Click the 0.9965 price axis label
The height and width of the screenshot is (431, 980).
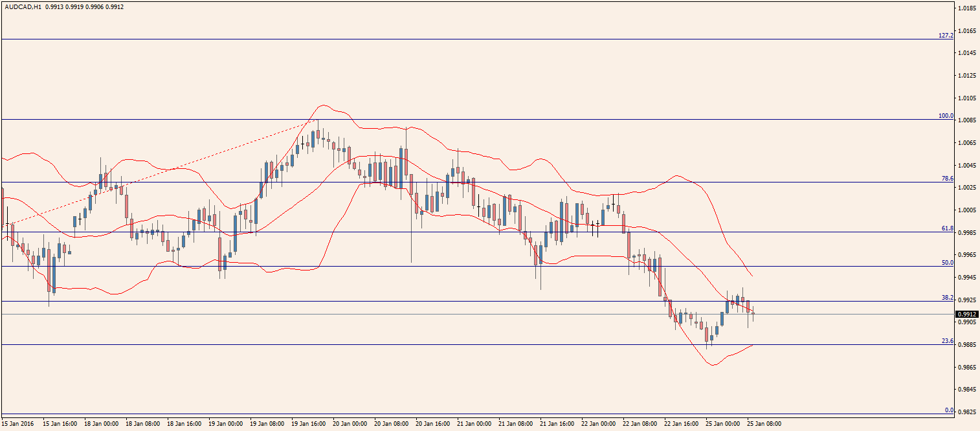(967, 255)
